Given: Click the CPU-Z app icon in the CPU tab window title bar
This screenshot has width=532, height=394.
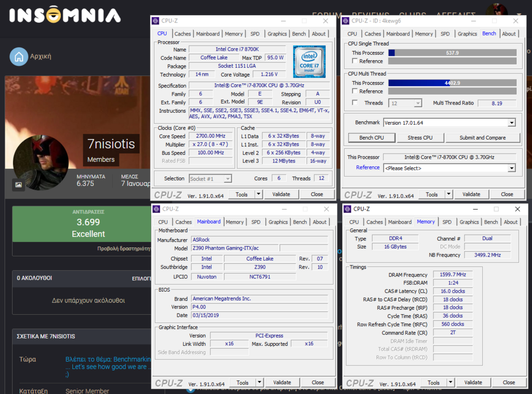Looking at the screenshot, I should point(156,21).
